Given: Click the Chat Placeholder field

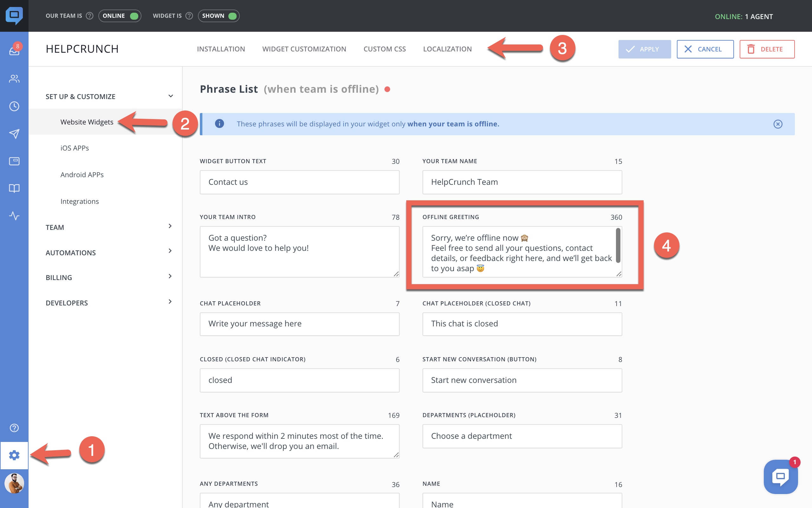Looking at the screenshot, I should [x=299, y=324].
